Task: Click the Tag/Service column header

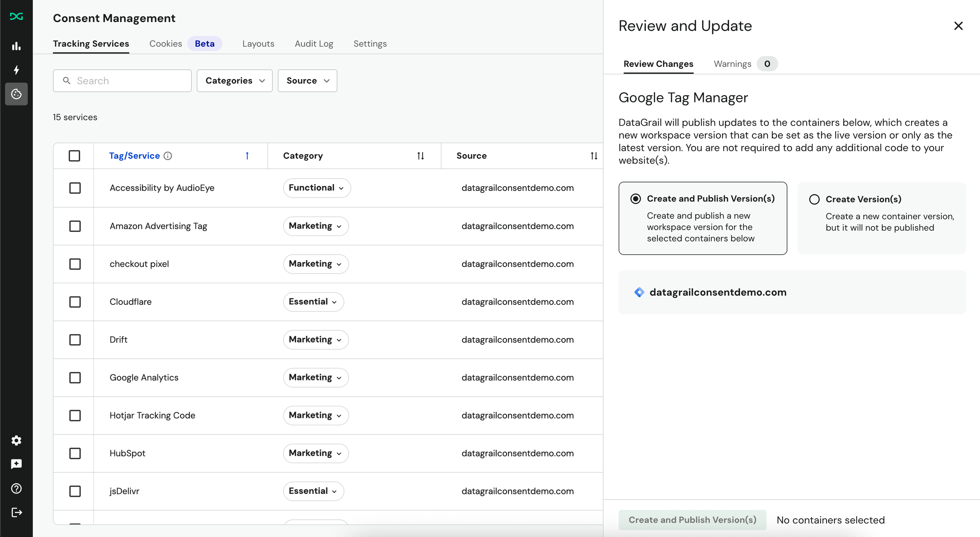Action: click(134, 156)
